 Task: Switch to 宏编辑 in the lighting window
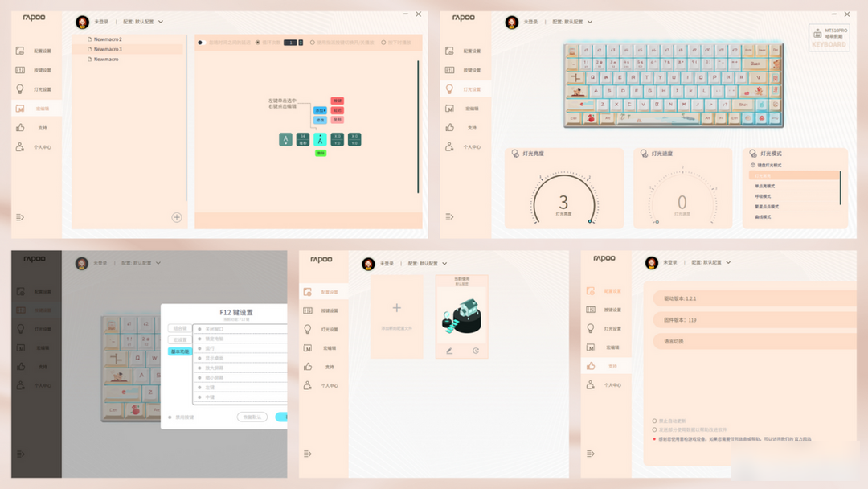[465, 109]
